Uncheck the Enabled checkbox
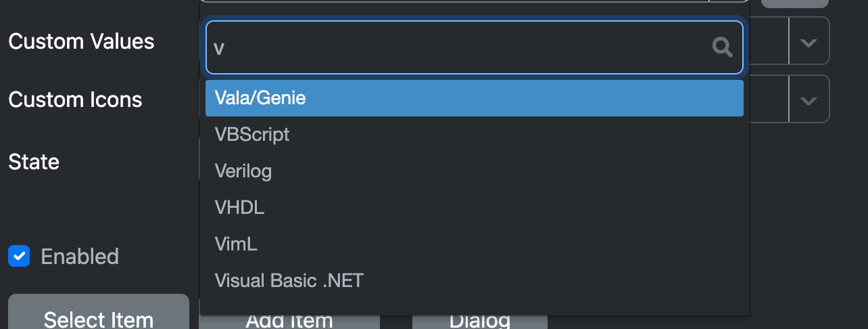The image size is (868, 329). (x=19, y=257)
